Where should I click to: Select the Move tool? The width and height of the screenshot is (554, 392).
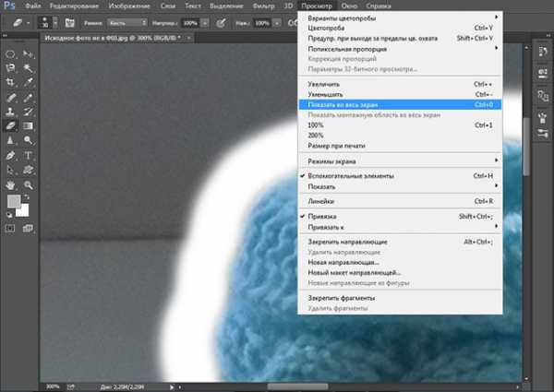tap(29, 54)
